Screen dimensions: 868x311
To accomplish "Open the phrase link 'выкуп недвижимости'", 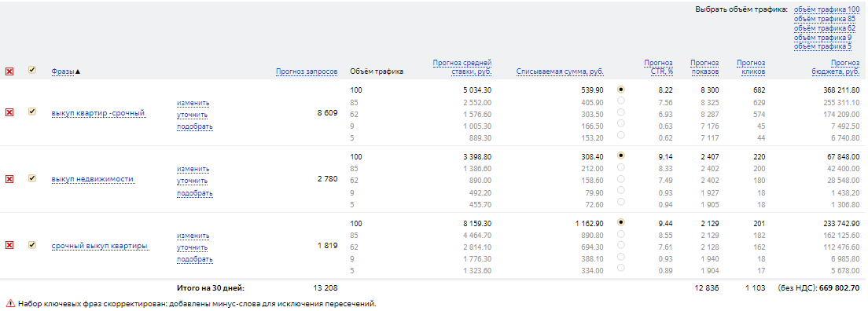I will (93, 179).
